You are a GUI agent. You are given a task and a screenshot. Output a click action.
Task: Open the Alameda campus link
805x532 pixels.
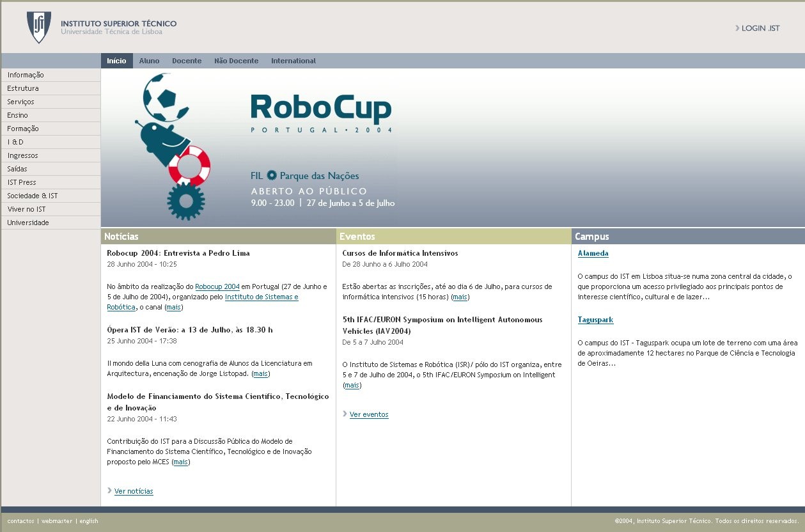point(593,253)
